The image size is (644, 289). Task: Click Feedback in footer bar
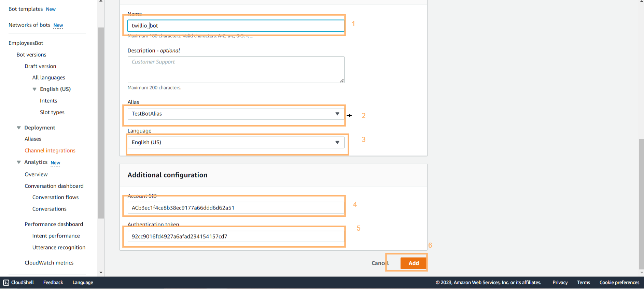tap(53, 283)
